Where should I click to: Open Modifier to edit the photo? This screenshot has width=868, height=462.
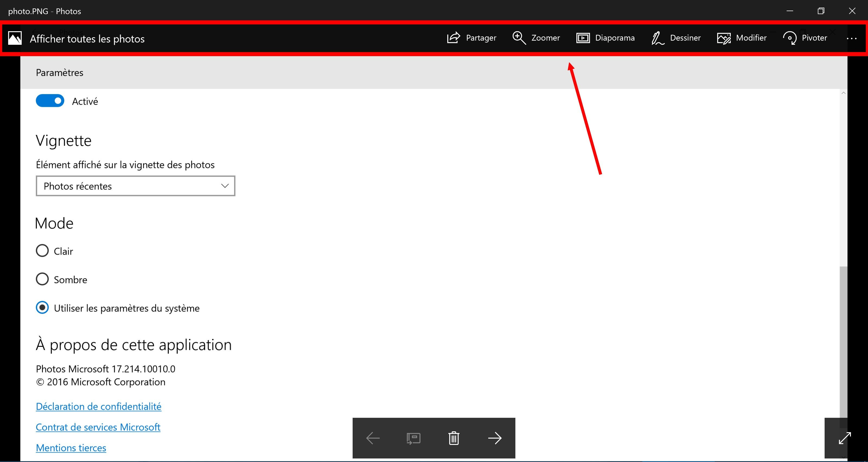pyautogui.click(x=742, y=38)
